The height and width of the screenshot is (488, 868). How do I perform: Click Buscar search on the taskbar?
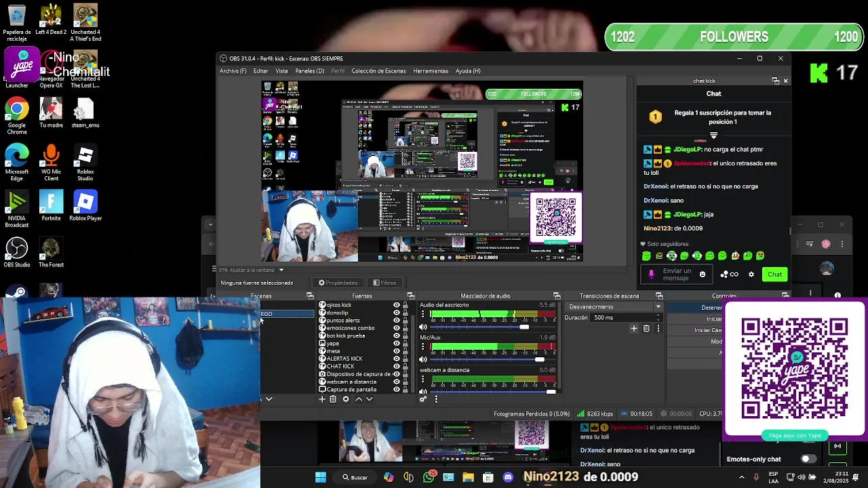355,477
